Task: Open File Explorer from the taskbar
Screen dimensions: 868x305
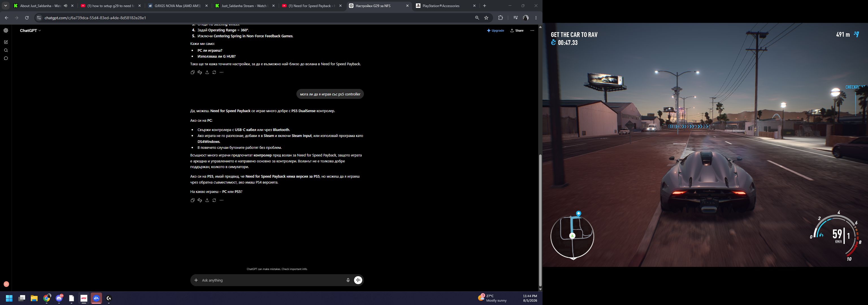Action: [34, 298]
